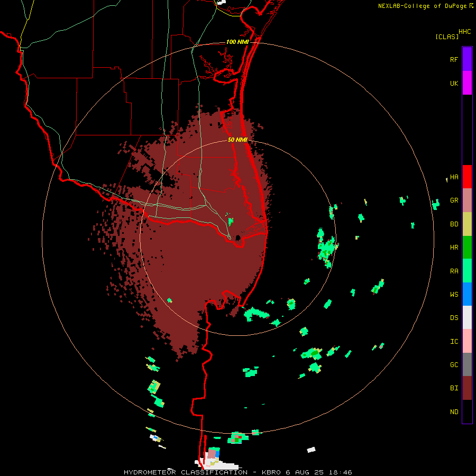Viewport: 476px width, 476px height.
Task: Click the HA legend label
Action: (454, 177)
